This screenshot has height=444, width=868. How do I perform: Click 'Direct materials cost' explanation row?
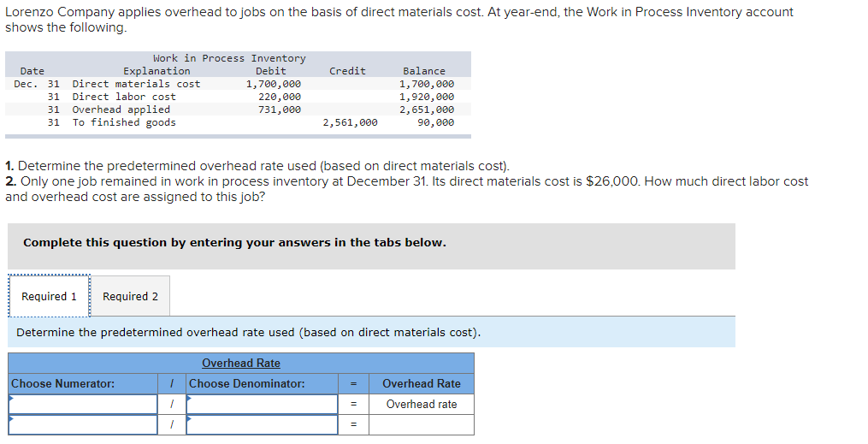136,84
